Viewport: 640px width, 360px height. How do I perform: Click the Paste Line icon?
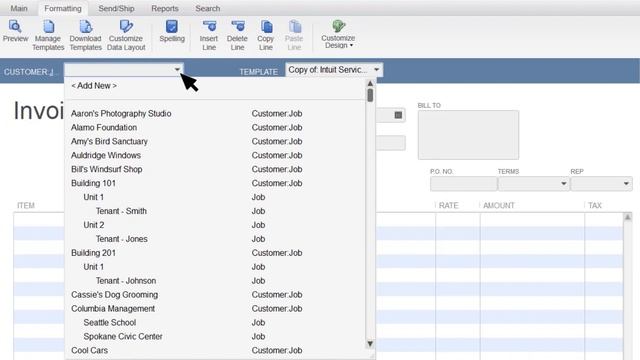click(x=294, y=27)
